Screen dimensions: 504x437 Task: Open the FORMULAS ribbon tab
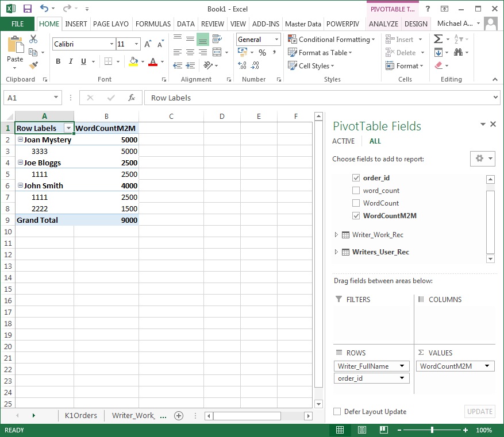153,24
